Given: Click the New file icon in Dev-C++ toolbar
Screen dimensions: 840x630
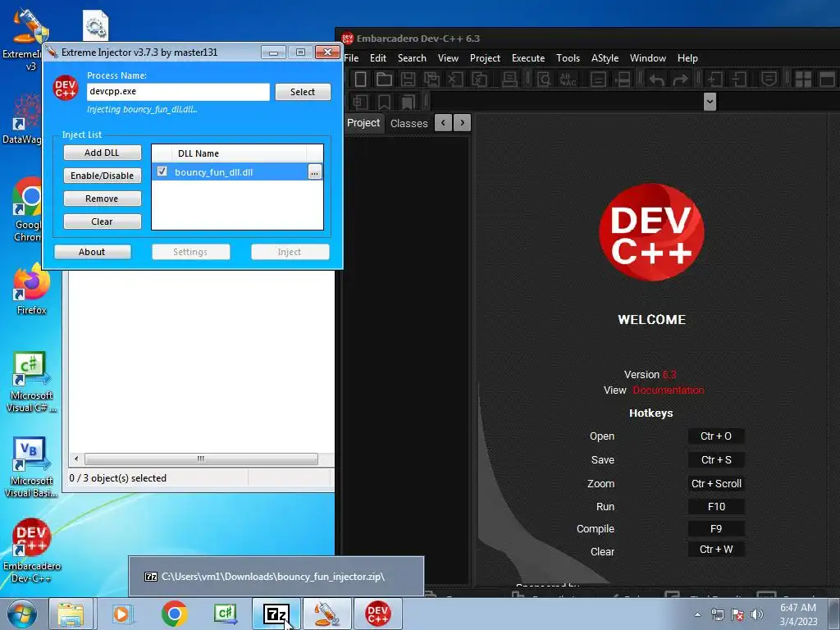Looking at the screenshot, I should [361, 80].
